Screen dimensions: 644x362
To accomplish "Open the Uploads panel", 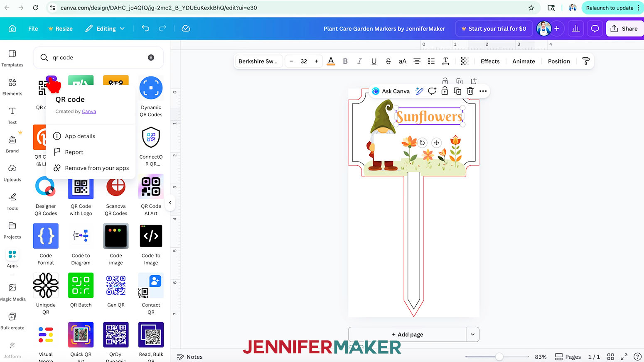I will pos(12,173).
